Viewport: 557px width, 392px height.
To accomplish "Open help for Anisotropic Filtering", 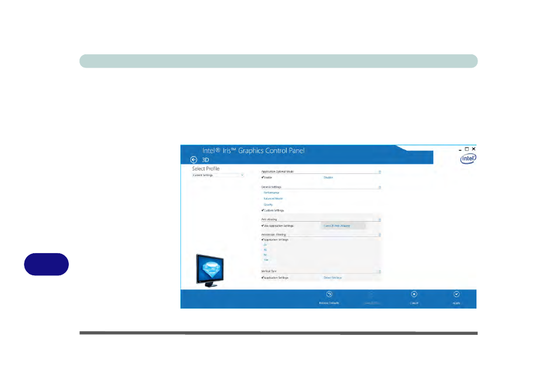I will click(x=380, y=235).
